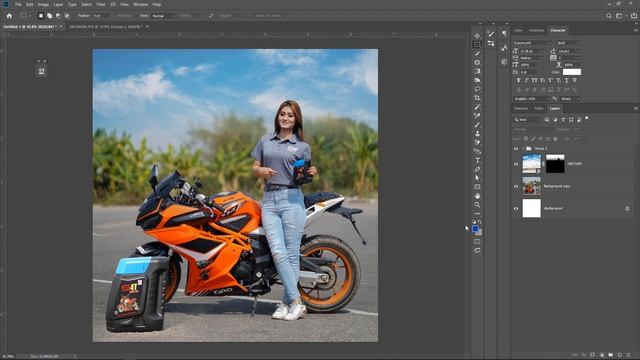Image resolution: width=640 pixels, height=360 pixels.
Task: Click the text Color swatch in Character panel
Action: click(571, 72)
